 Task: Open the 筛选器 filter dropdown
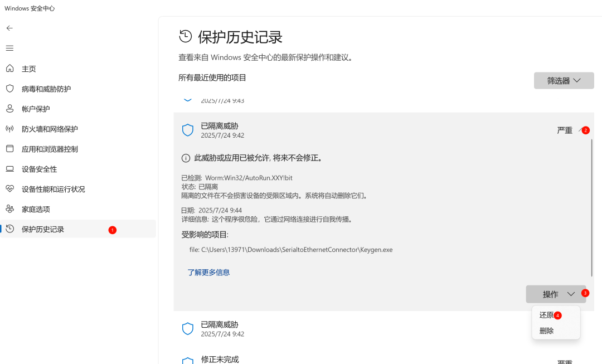(564, 81)
